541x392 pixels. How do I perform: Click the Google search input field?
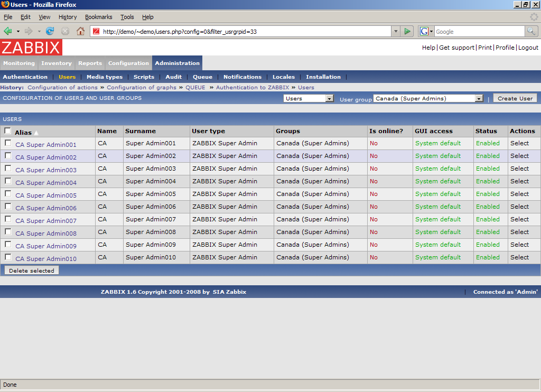point(480,31)
